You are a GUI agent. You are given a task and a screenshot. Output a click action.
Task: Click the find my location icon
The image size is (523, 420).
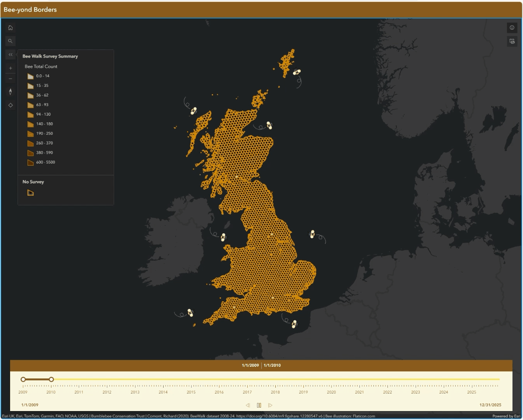click(x=11, y=105)
